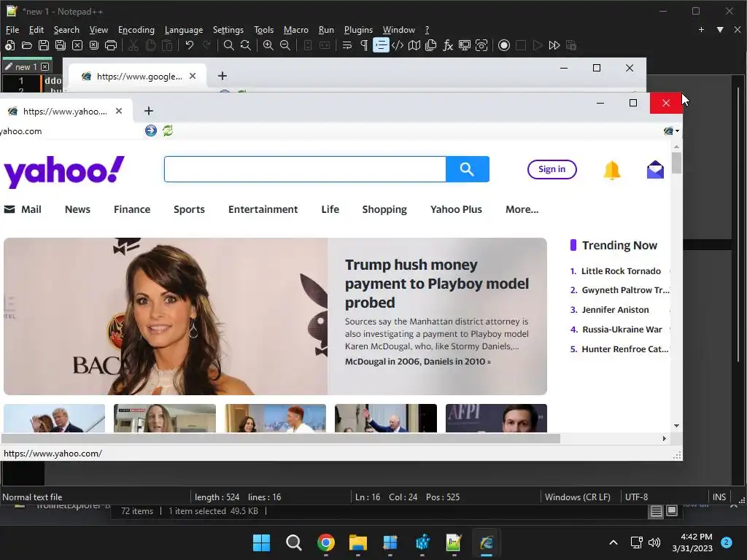747x560 pixels.
Task: Add new Notepad++ tab with plus icon
Action: [x=701, y=29]
